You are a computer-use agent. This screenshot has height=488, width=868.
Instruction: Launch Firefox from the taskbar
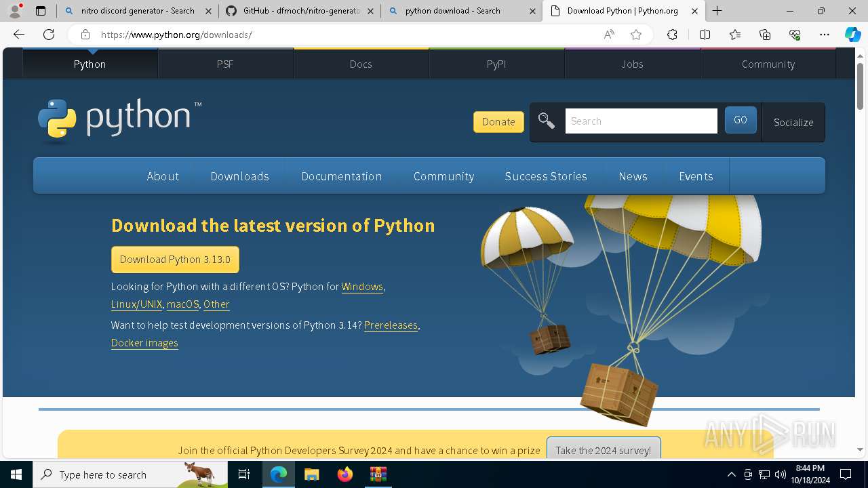344,474
